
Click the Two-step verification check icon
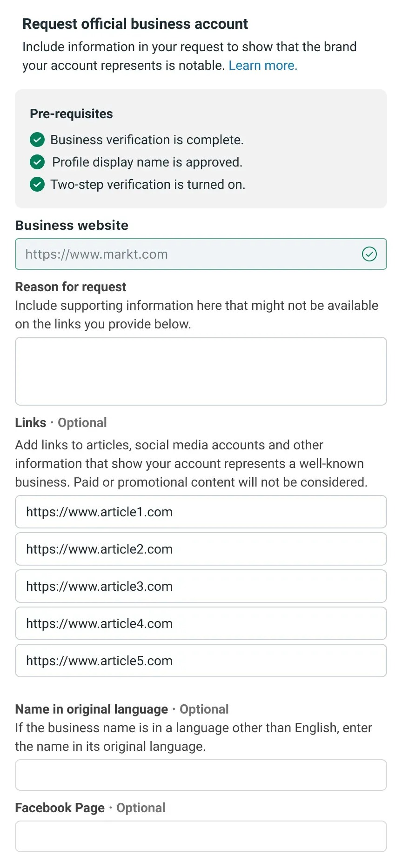click(37, 184)
